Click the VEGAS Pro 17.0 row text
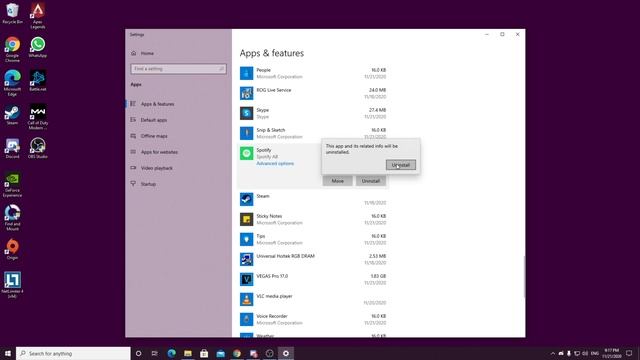 click(x=272, y=276)
